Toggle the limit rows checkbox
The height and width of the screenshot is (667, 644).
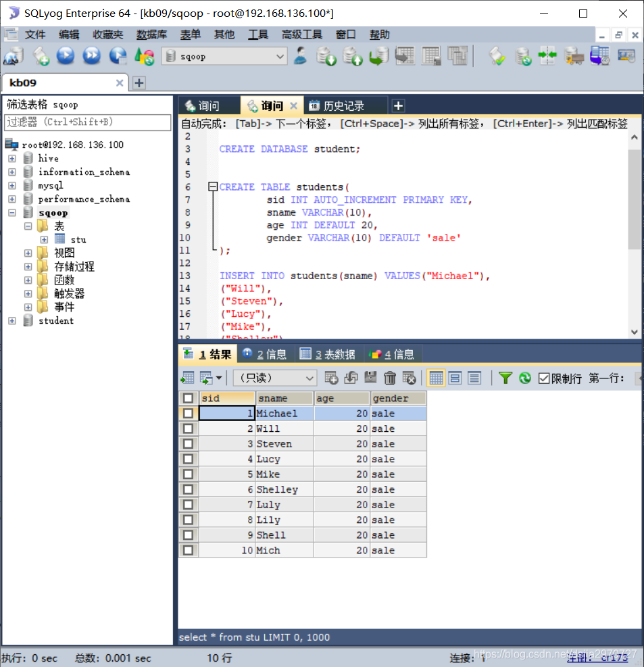[x=543, y=378]
